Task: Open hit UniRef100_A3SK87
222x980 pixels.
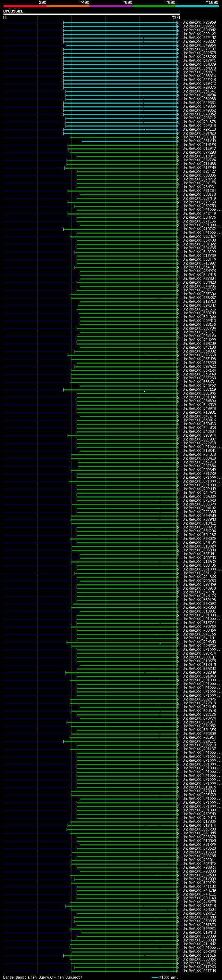Action: 199,298
